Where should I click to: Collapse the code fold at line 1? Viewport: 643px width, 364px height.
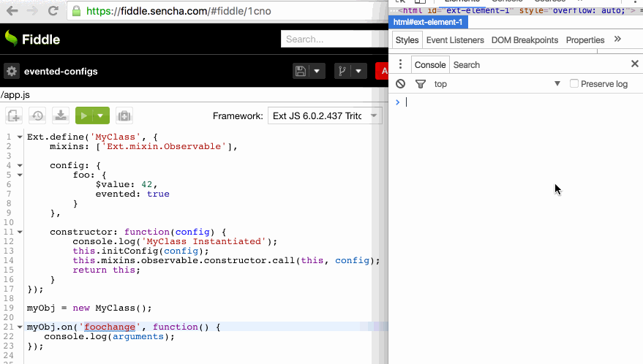pyautogui.click(x=20, y=137)
